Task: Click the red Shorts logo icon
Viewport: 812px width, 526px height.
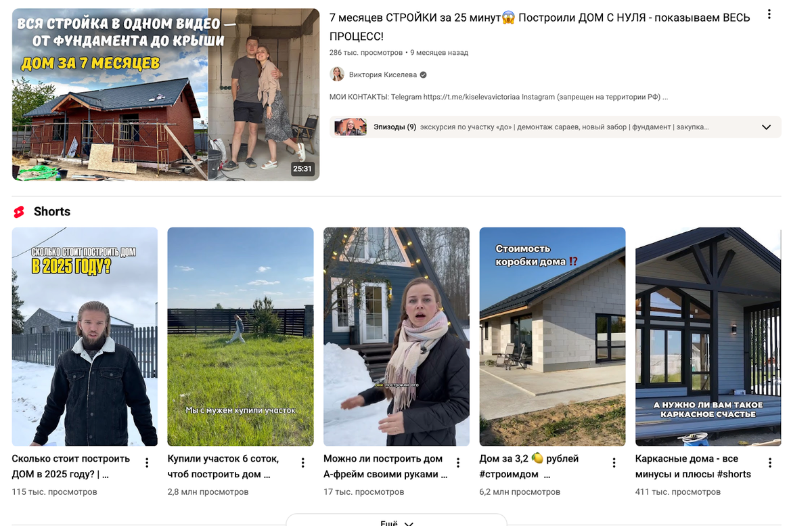Action: [x=19, y=212]
